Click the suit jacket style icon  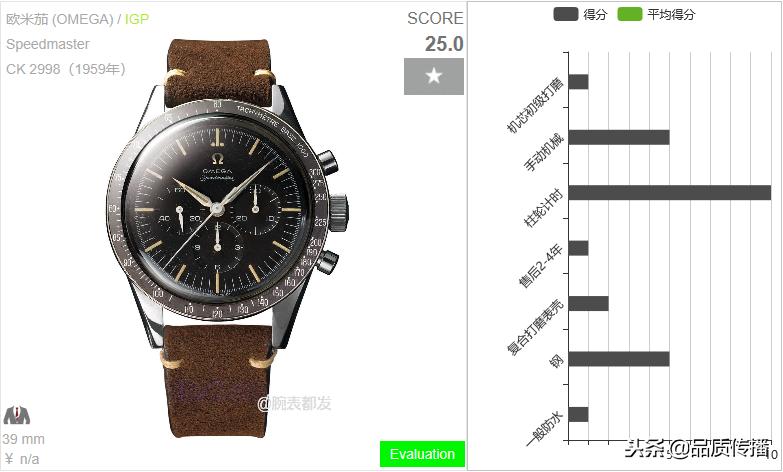click(x=16, y=416)
